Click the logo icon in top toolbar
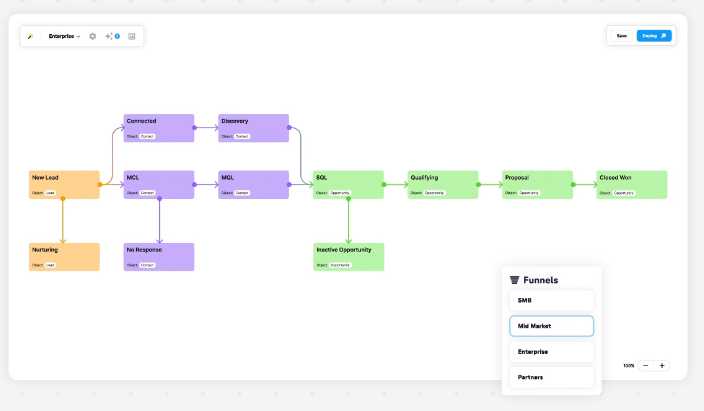 pos(31,36)
